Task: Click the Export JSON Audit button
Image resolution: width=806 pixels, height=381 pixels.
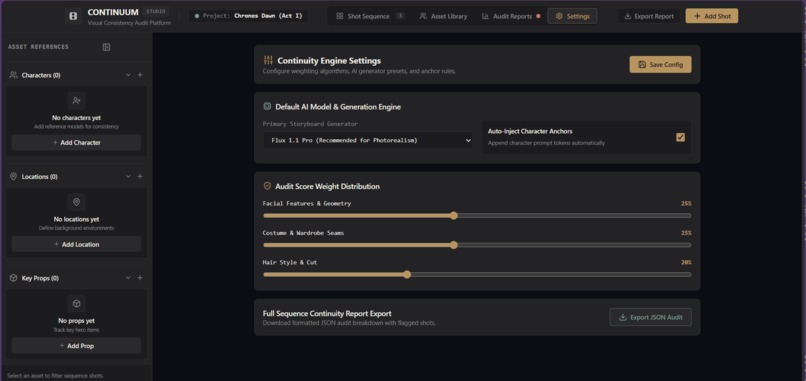Action: 651,317
